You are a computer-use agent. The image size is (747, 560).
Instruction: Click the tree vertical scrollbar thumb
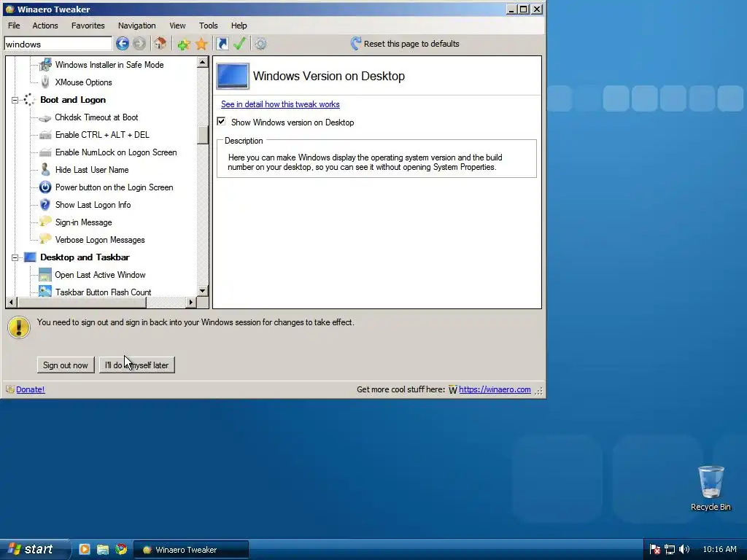click(203, 135)
